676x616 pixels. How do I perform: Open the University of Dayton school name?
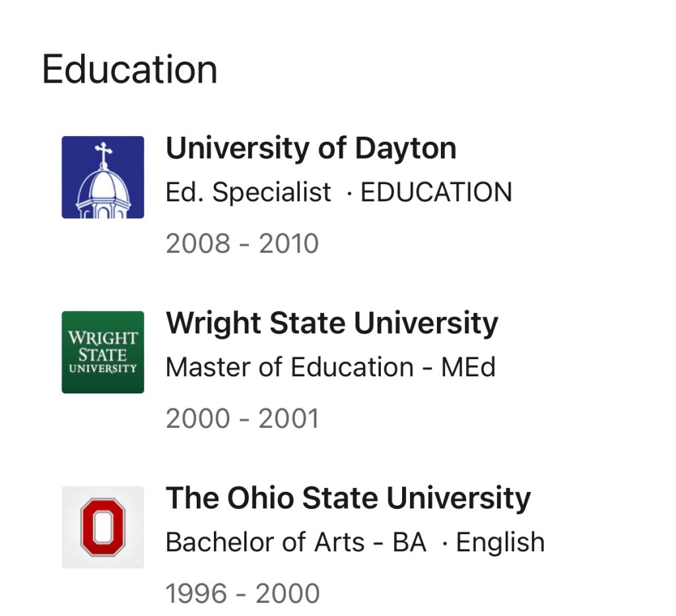(310, 149)
